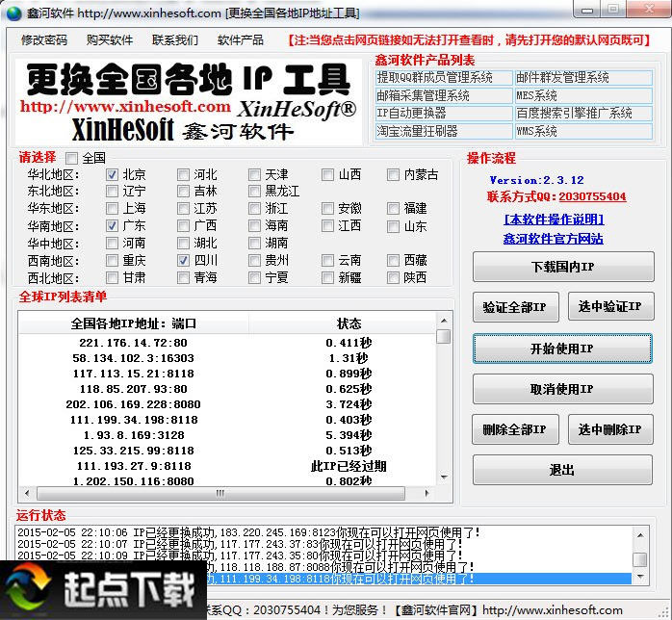
Task: Open IP自动更换器 product entry
Action: click(x=444, y=113)
